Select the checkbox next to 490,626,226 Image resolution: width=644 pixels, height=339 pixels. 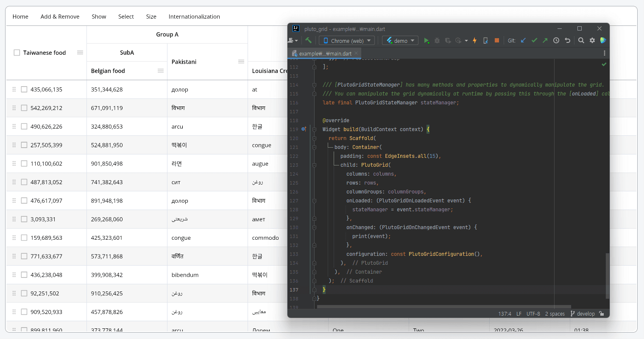pyautogui.click(x=24, y=126)
